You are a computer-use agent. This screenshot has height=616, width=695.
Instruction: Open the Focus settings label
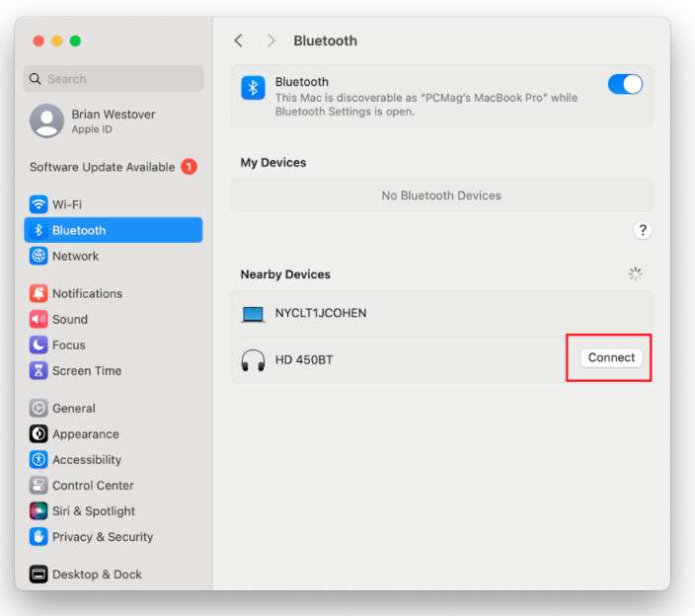[69, 345]
